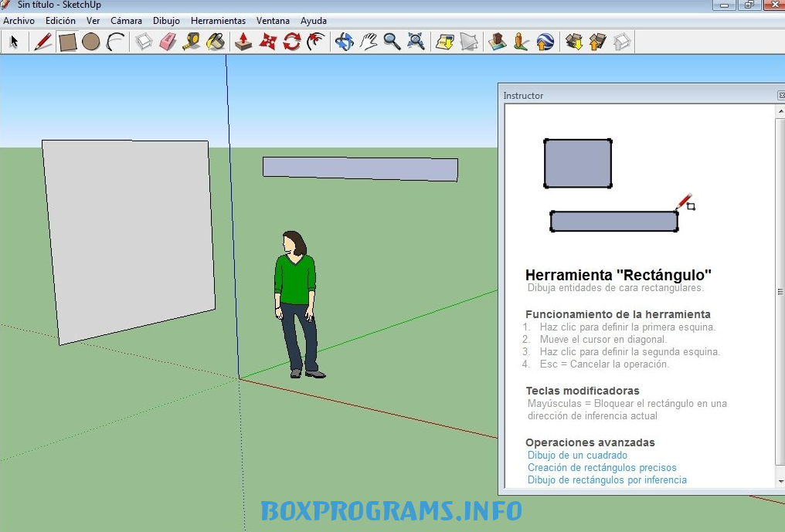Choose the Rotate tool
Image resolution: width=785 pixels, height=532 pixels.
pos(291,42)
